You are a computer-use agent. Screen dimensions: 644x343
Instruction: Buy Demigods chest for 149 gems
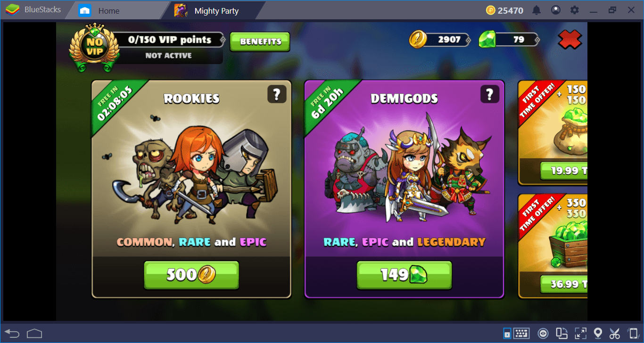(x=404, y=275)
